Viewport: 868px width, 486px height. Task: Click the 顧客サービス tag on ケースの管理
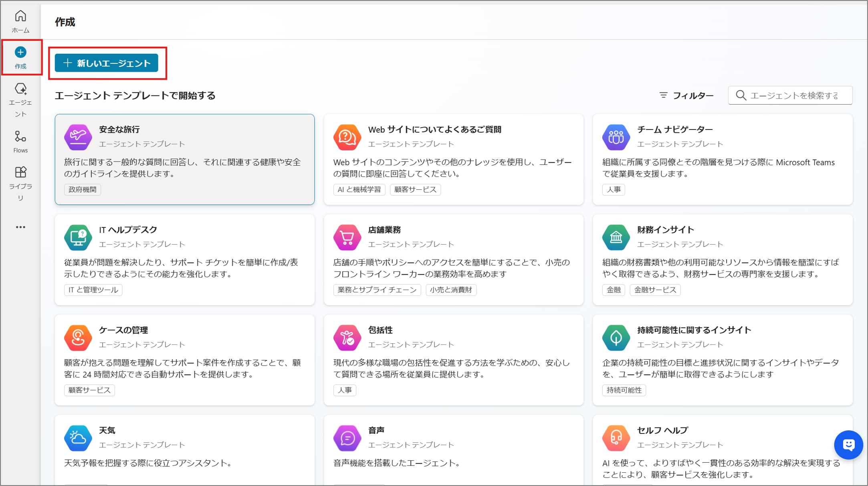coord(89,390)
